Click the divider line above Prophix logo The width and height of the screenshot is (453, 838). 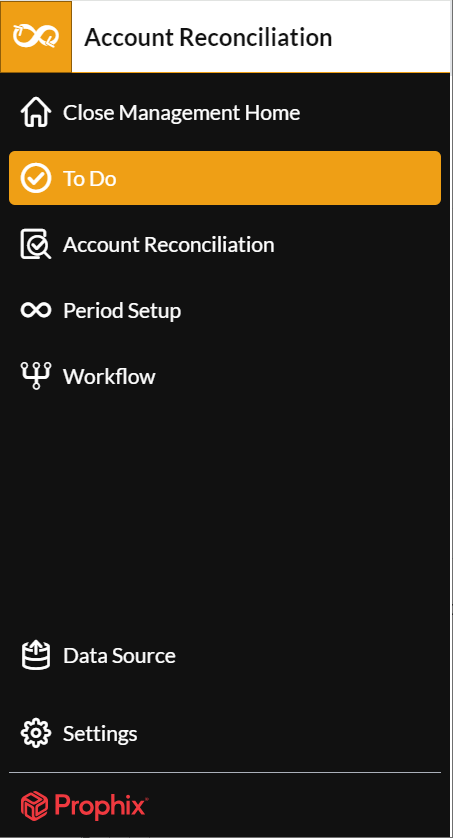[225, 772]
